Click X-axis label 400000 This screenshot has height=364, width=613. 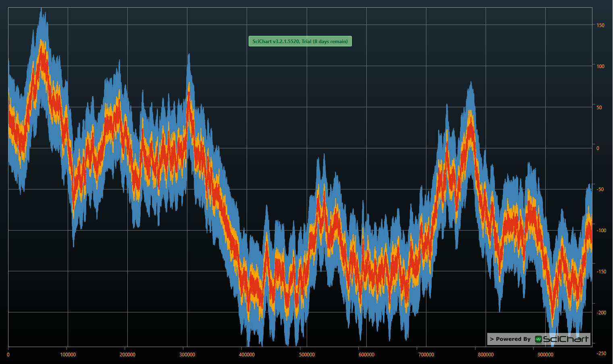(247, 355)
